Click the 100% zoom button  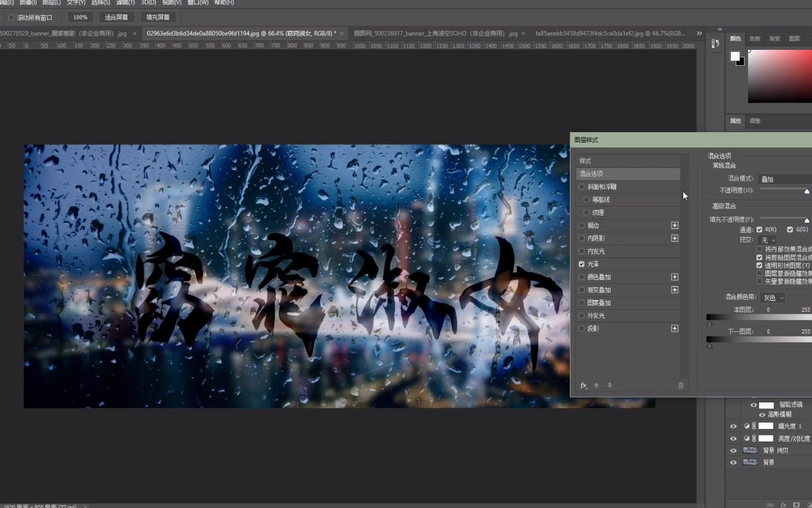(x=80, y=17)
